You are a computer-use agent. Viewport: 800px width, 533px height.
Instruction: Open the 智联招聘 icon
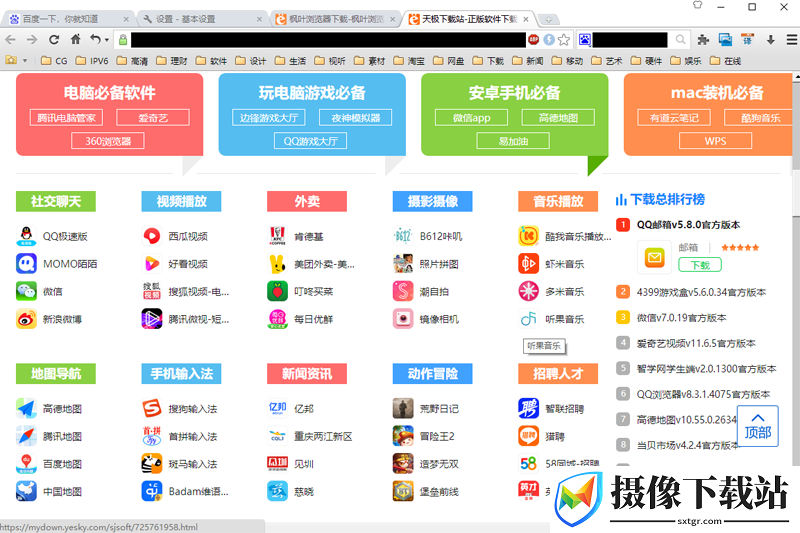(x=529, y=409)
